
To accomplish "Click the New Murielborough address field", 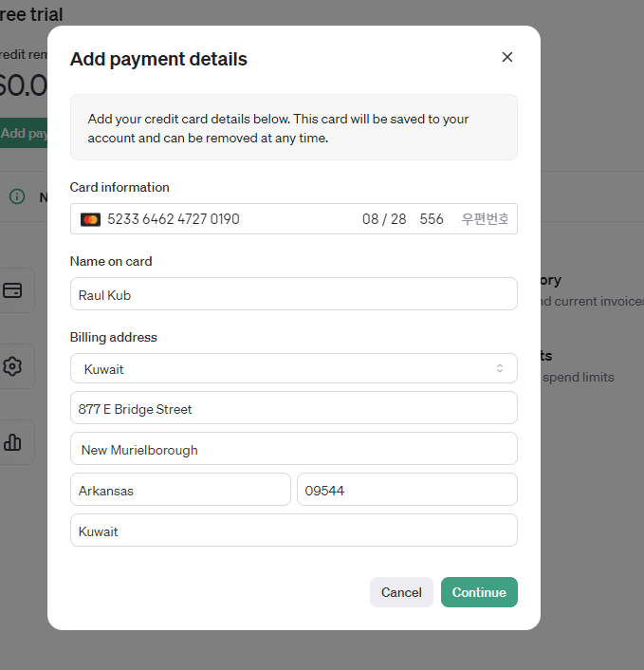I will 294,449.
